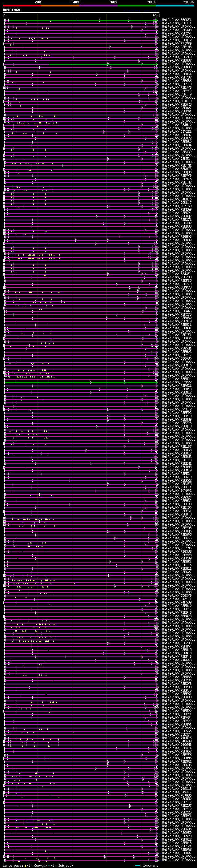
Task: Click the UniRef100_Q5GSY9 label
Action: tap(176, 595)
